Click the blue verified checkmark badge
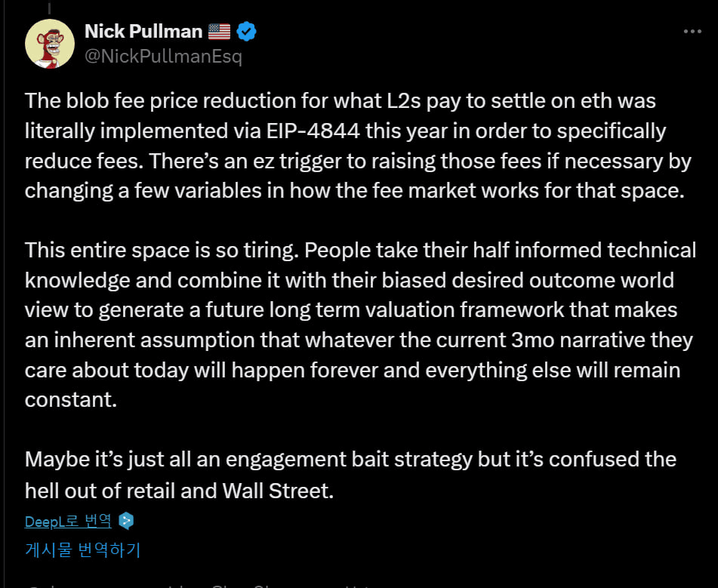Image resolution: width=718 pixels, height=588 pixels. point(246,32)
